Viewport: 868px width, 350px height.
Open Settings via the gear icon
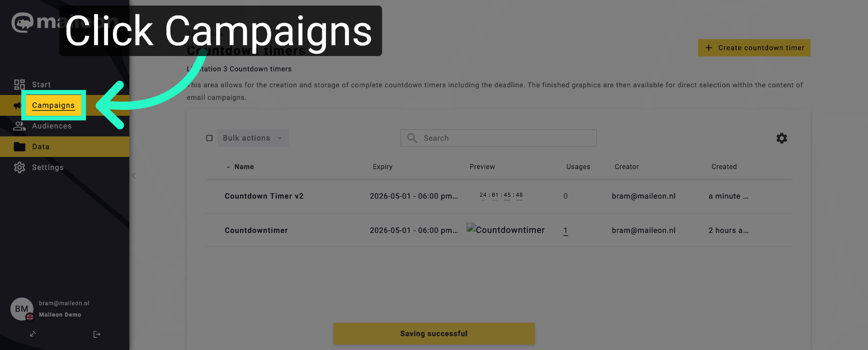(19, 167)
